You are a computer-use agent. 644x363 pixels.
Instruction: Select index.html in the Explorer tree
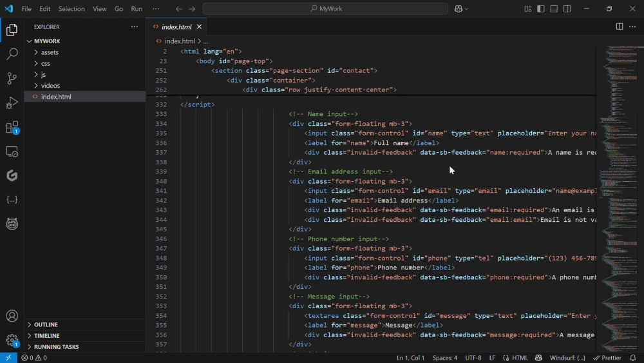pyautogui.click(x=84, y=97)
